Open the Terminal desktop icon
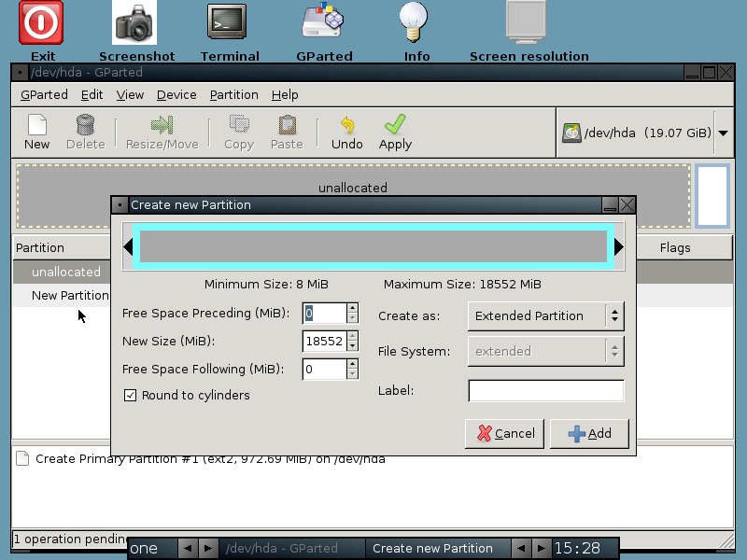Screen dimensions: 747x560 coord(227,21)
